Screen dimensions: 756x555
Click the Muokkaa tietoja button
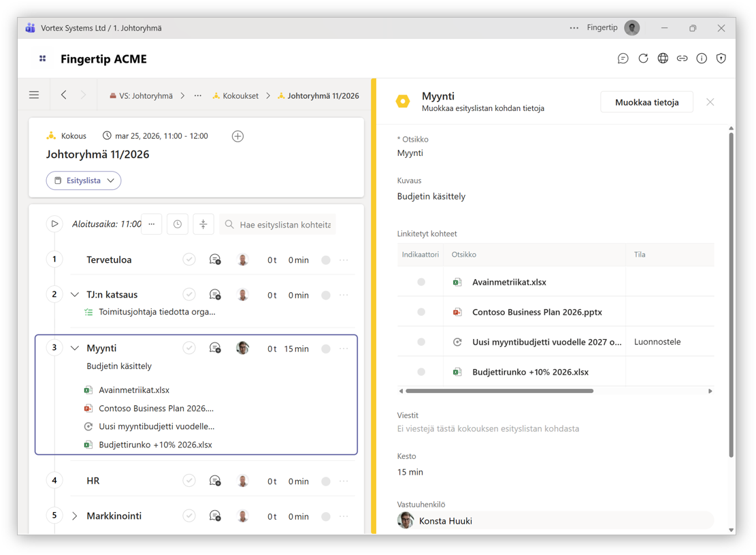646,102
